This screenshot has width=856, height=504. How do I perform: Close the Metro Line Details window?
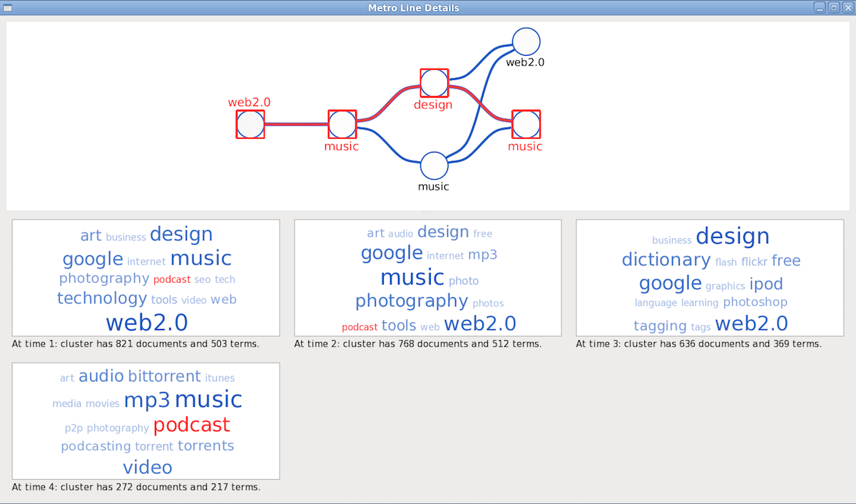(x=847, y=8)
